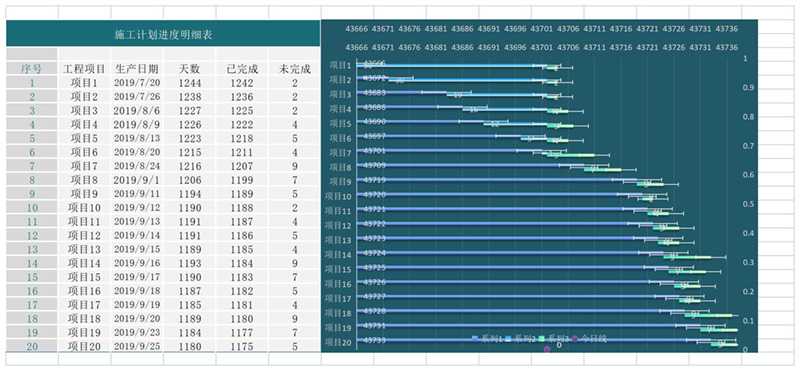Select the 项目20 label on chart axis

339,342
